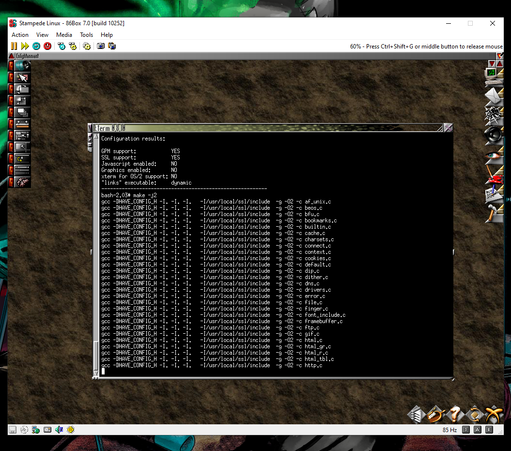Image resolution: width=511 pixels, height=451 pixels.
Task: Click the stacked windows icon in left panel
Action: [x=22, y=112]
